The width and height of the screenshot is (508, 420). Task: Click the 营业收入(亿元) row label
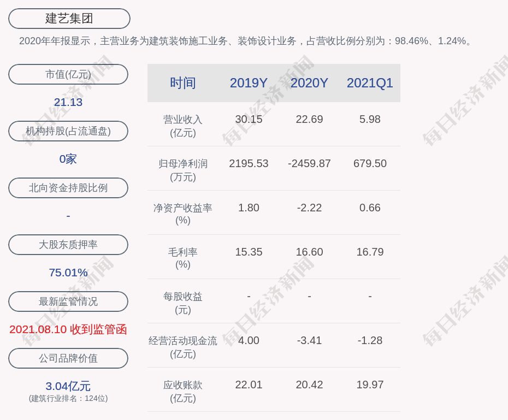point(183,126)
